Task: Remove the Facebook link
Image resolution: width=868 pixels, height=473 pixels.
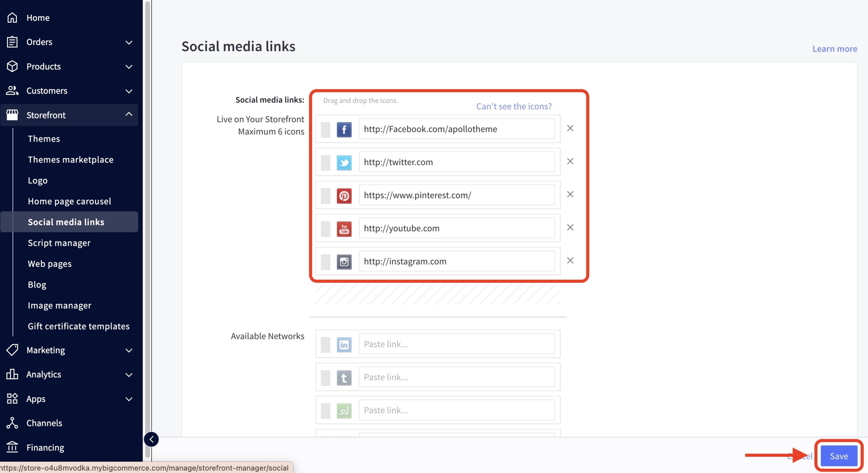Action: click(570, 128)
